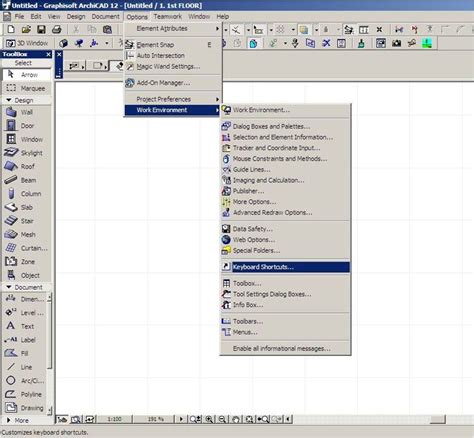Choose the Column tool
Image resolution: width=474 pixels, height=438 pixels.
click(26, 194)
